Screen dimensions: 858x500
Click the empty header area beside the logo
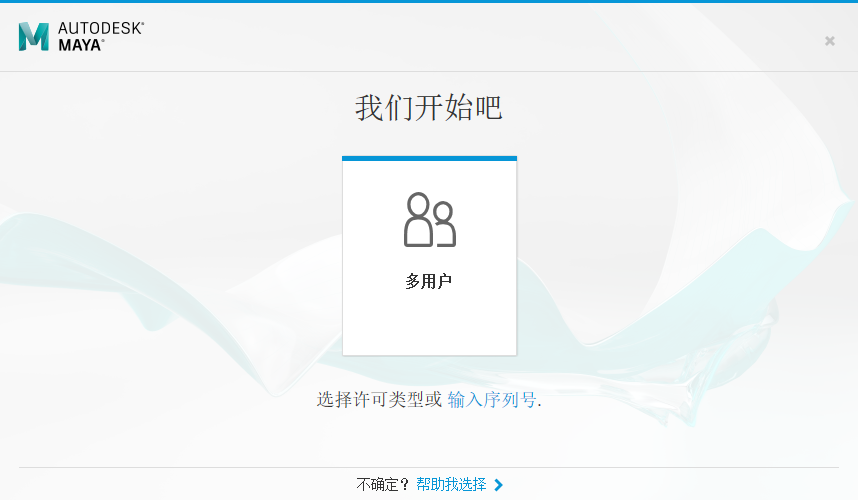click(450, 38)
